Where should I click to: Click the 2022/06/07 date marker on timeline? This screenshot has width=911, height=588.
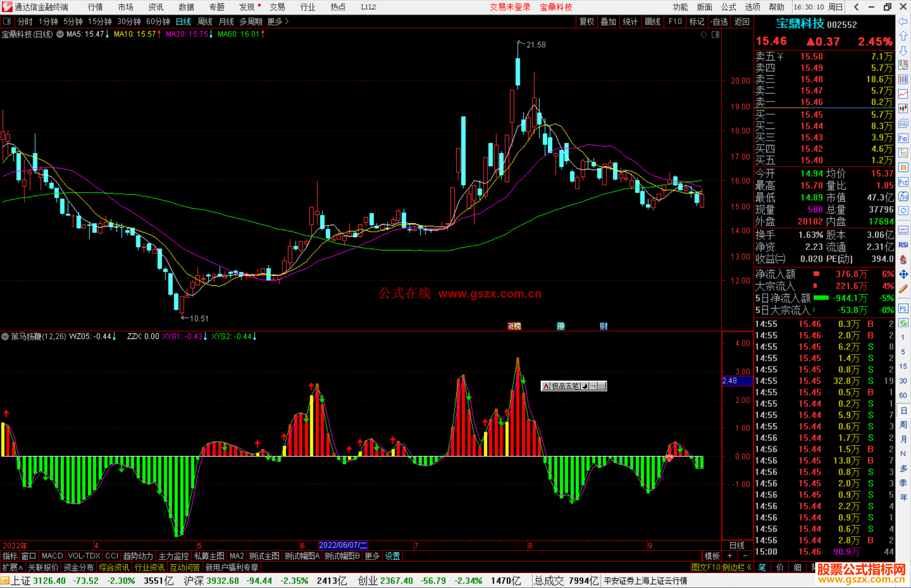[x=343, y=545]
